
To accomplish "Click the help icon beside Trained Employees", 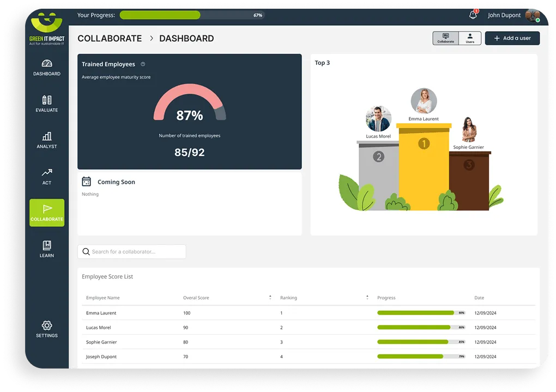I will tap(143, 64).
